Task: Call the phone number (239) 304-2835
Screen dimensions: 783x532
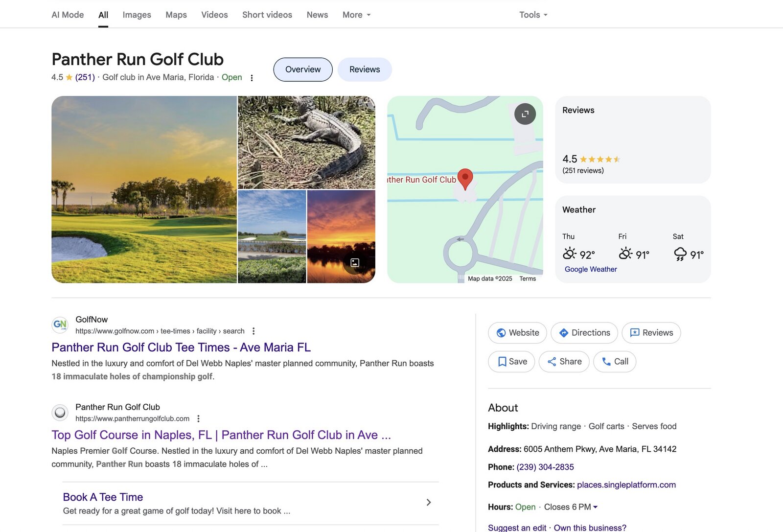Action: point(545,467)
